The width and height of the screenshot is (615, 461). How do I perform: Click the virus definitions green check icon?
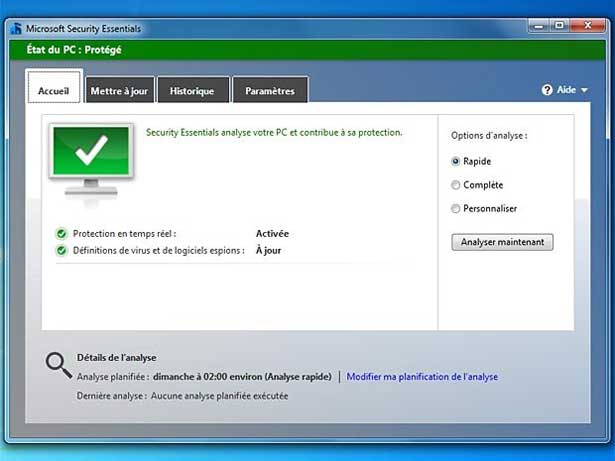62,250
